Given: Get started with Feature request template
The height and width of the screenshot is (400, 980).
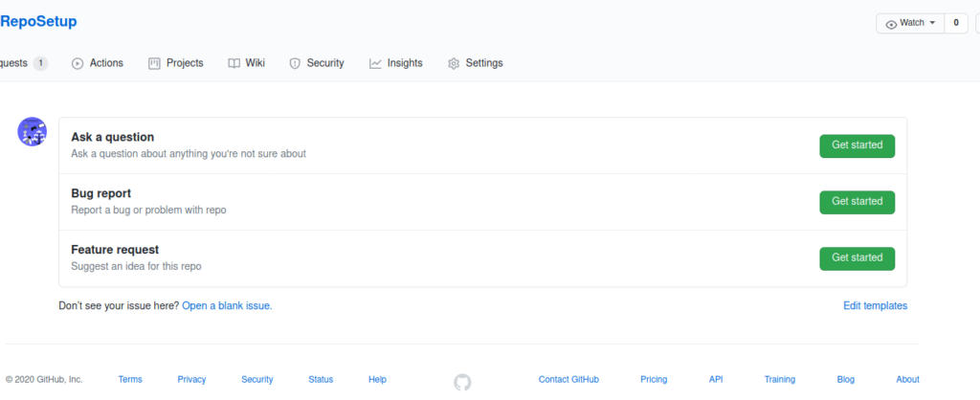Looking at the screenshot, I should (x=857, y=258).
